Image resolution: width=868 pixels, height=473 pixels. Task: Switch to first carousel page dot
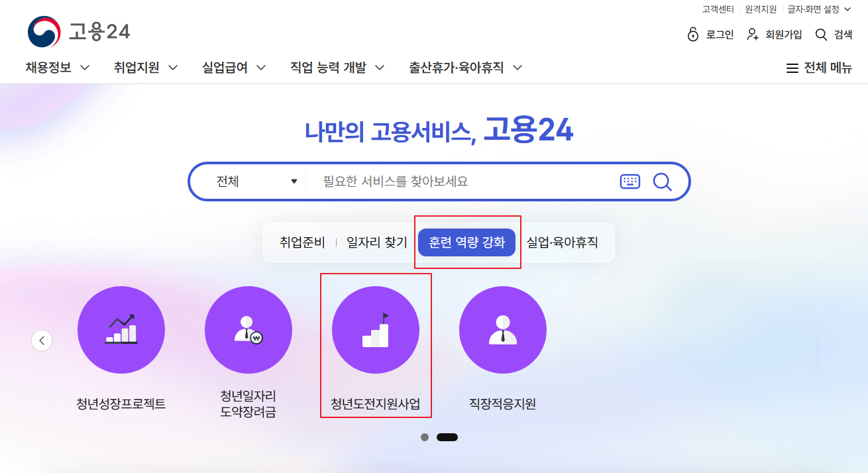(x=425, y=437)
